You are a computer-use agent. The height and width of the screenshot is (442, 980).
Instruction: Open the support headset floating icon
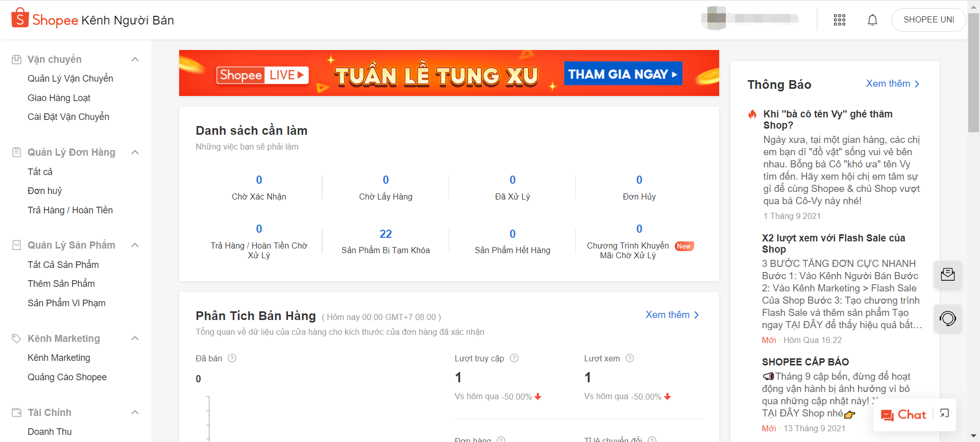tap(948, 318)
